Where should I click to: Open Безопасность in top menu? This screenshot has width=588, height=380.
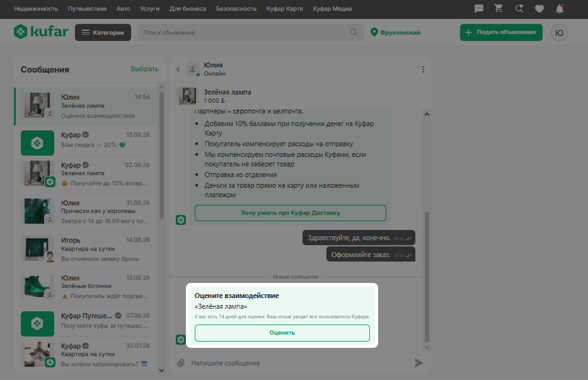(236, 9)
